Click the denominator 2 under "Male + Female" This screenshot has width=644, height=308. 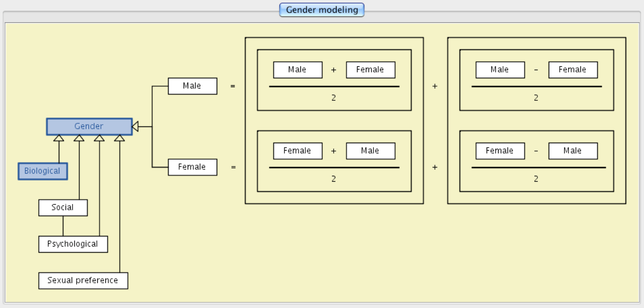coord(334,98)
